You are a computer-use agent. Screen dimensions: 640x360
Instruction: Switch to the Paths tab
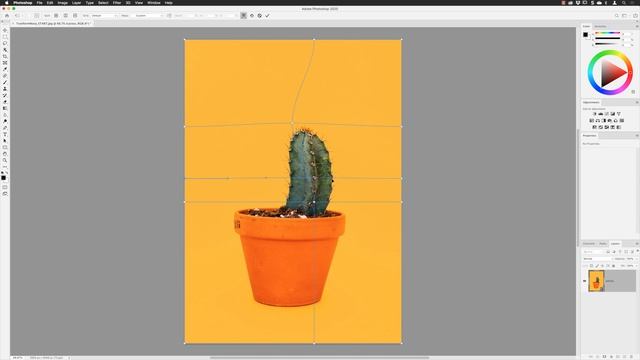603,244
